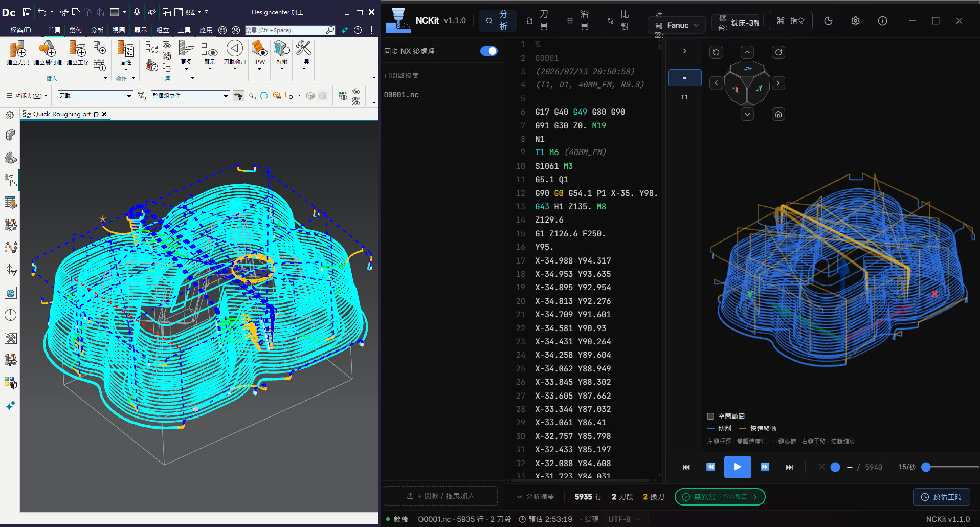Save file in Designcenter title bar
This screenshot has width=980, height=527.
pyautogui.click(x=27, y=12)
